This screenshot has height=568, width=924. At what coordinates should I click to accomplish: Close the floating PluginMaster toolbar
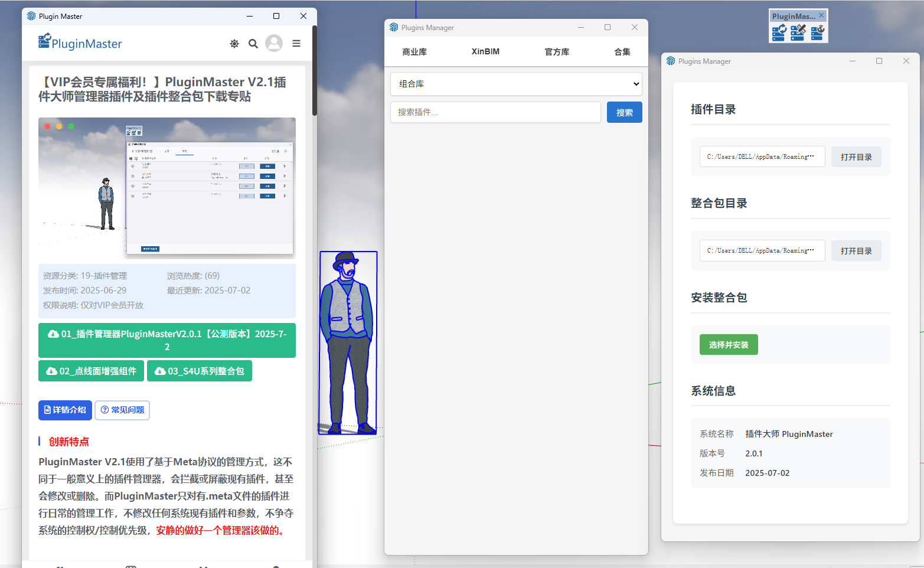tap(821, 16)
